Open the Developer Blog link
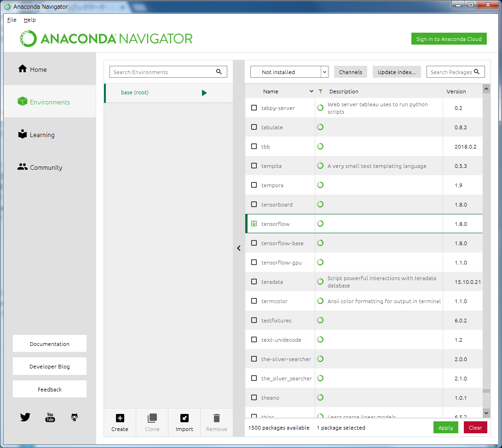This screenshot has width=502, height=448. click(50, 367)
